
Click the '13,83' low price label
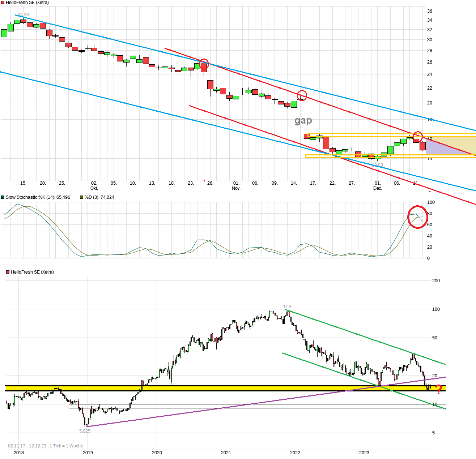377,165
